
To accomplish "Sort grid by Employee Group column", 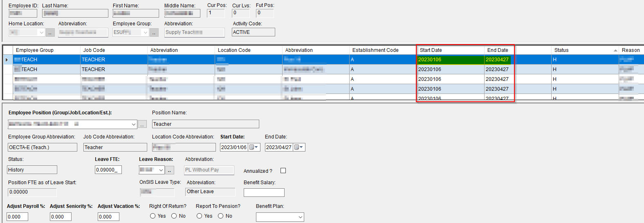I will click(x=47, y=50).
